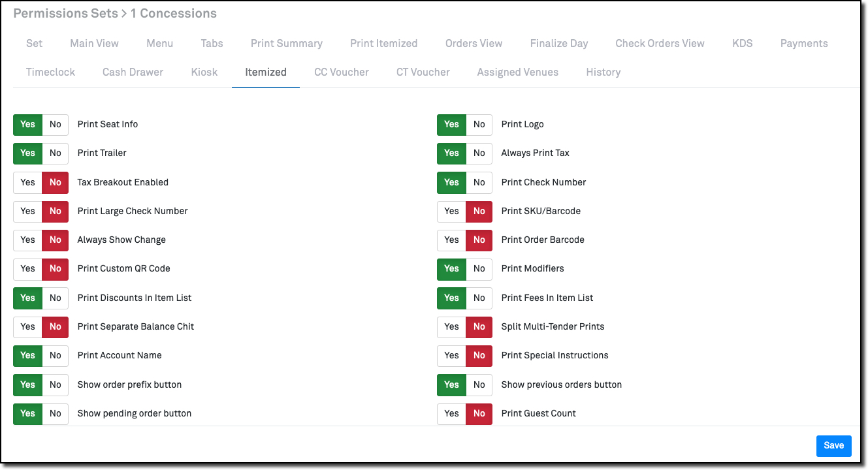
Task: Disable Print Fees In Item List
Action: (479, 298)
